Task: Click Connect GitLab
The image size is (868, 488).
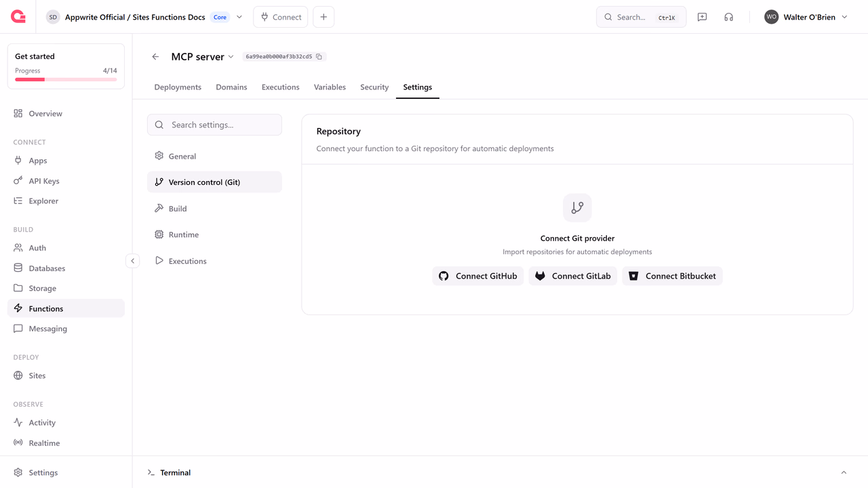Action: (x=573, y=276)
